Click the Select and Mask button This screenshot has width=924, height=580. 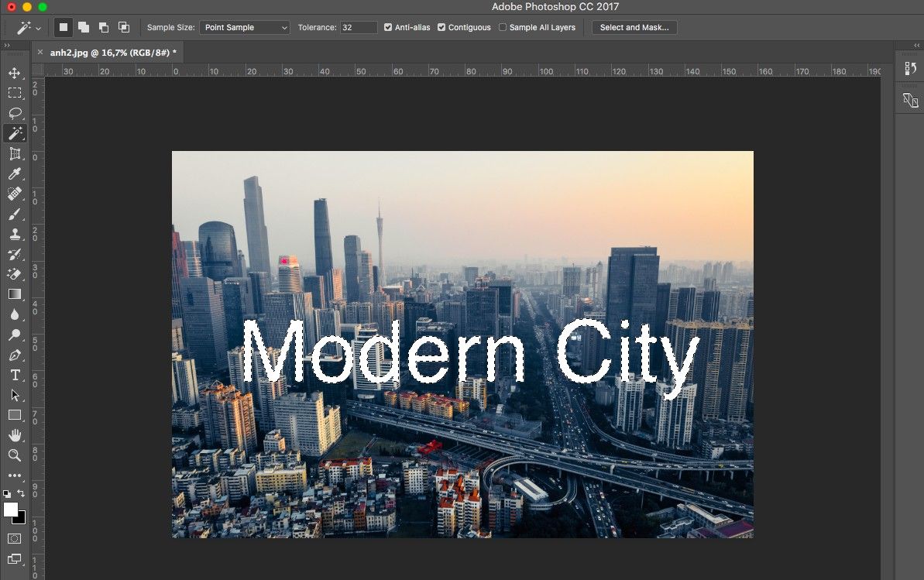tap(634, 27)
